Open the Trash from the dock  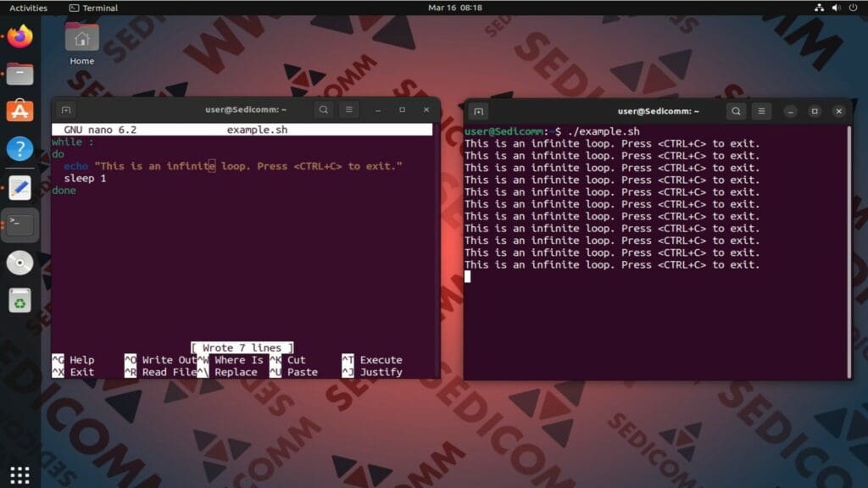pyautogui.click(x=20, y=301)
